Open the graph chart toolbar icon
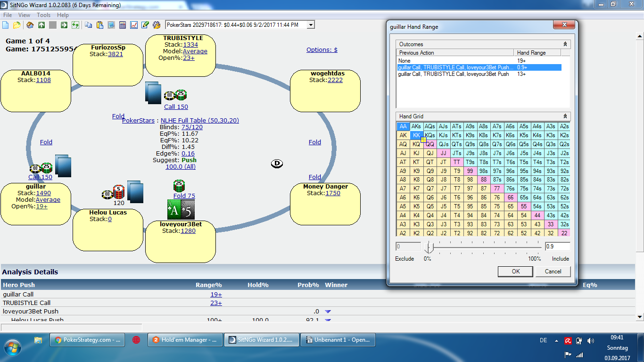 point(134,25)
